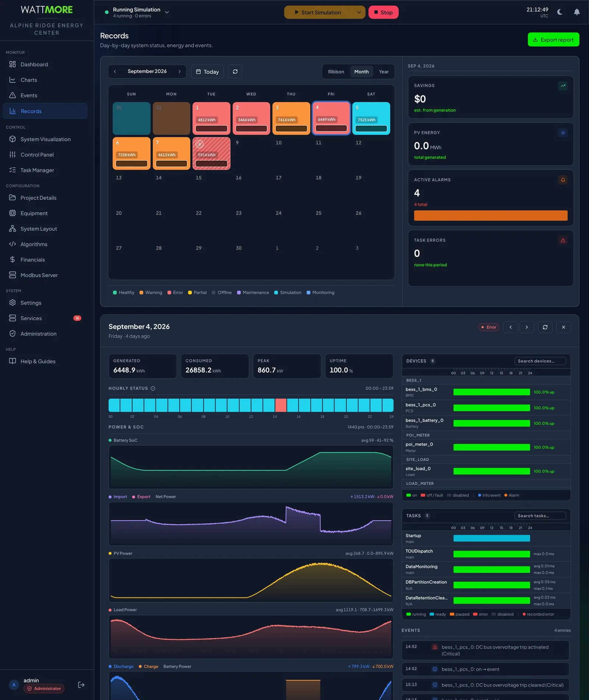Viewport: 589px width, 700px height.
Task: Switch calendar to Year view
Action: pyautogui.click(x=384, y=71)
